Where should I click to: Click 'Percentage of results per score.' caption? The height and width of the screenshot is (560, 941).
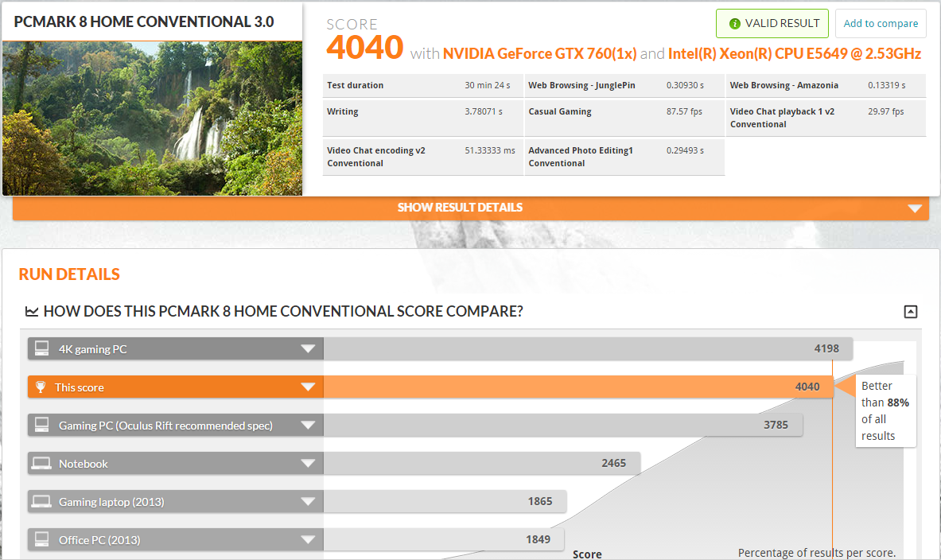(x=817, y=553)
